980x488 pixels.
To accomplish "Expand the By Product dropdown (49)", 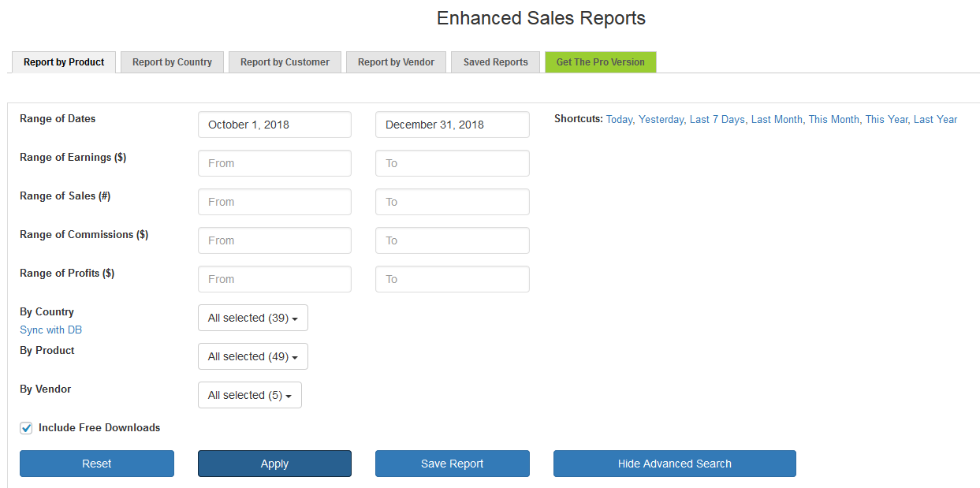I will tap(253, 356).
